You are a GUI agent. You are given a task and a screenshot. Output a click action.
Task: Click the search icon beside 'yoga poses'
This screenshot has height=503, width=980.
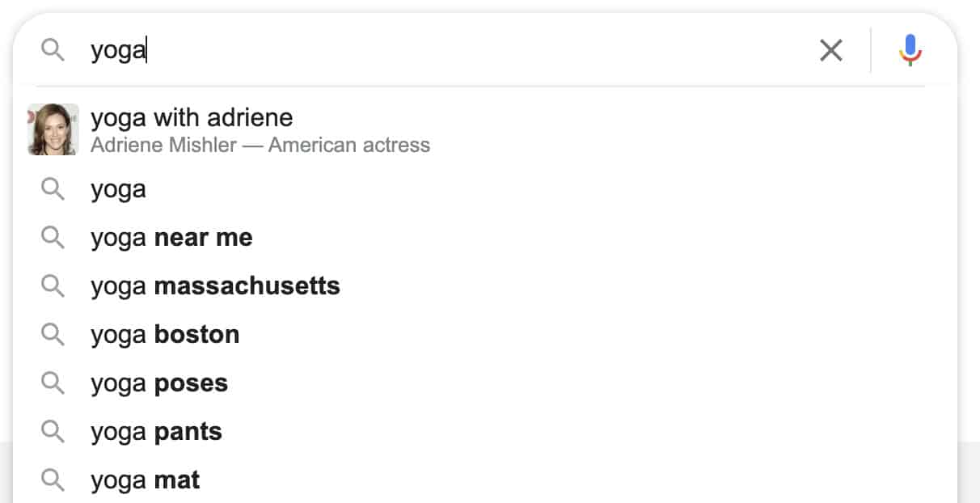click(x=53, y=383)
